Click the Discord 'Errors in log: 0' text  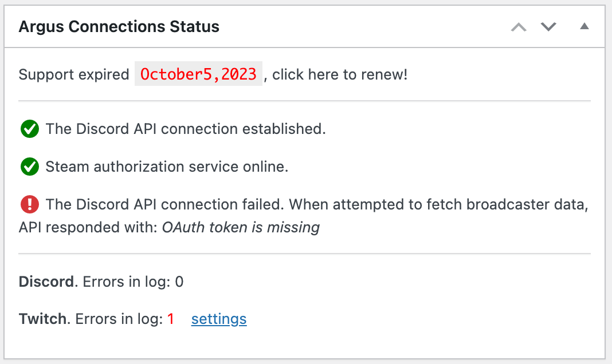pyautogui.click(x=133, y=282)
